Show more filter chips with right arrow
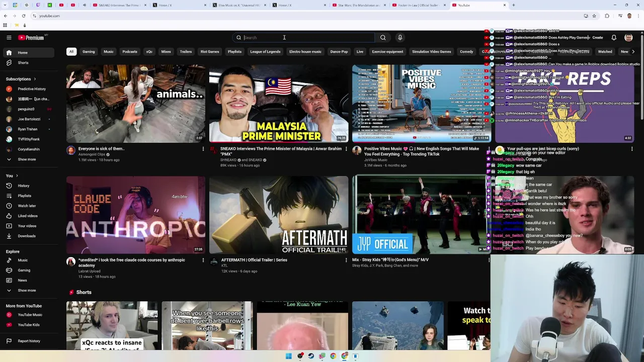The width and height of the screenshot is (644, 362). pyautogui.click(x=633, y=52)
